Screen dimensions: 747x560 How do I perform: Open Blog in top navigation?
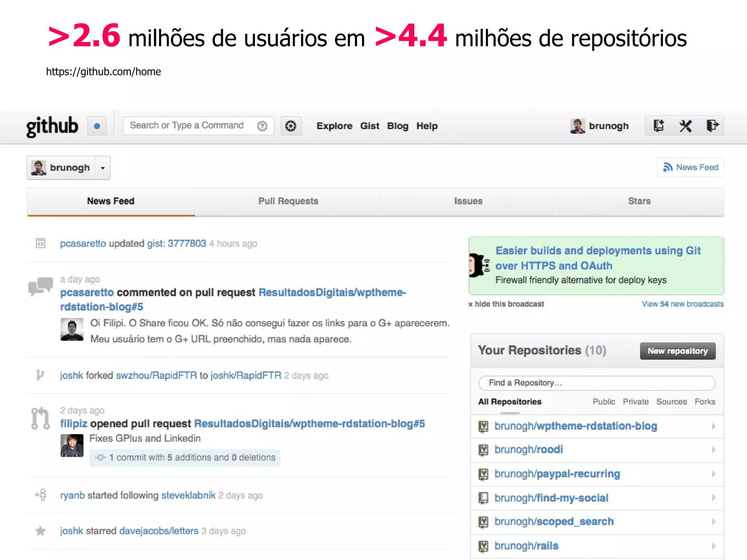click(398, 126)
